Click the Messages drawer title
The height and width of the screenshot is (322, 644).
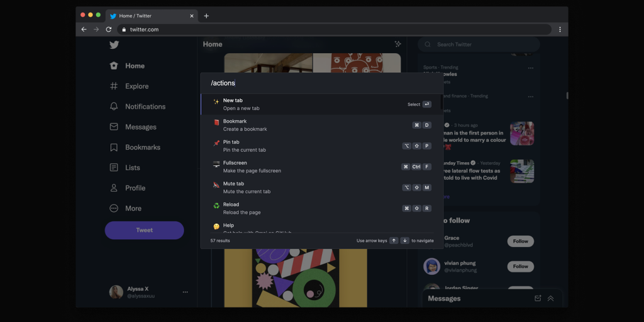point(444,299)
